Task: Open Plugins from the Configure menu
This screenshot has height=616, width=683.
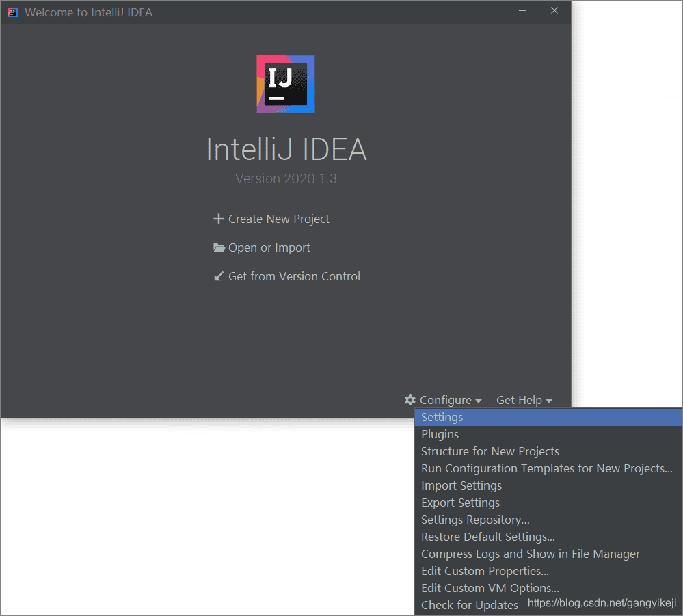Action: pos(548,434)
